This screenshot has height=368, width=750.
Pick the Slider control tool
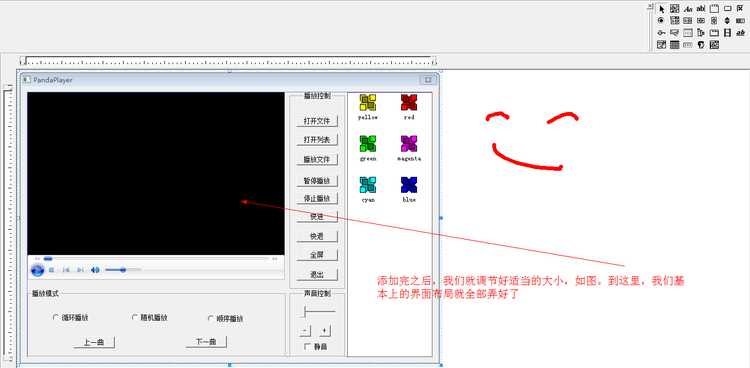[662, 33]
